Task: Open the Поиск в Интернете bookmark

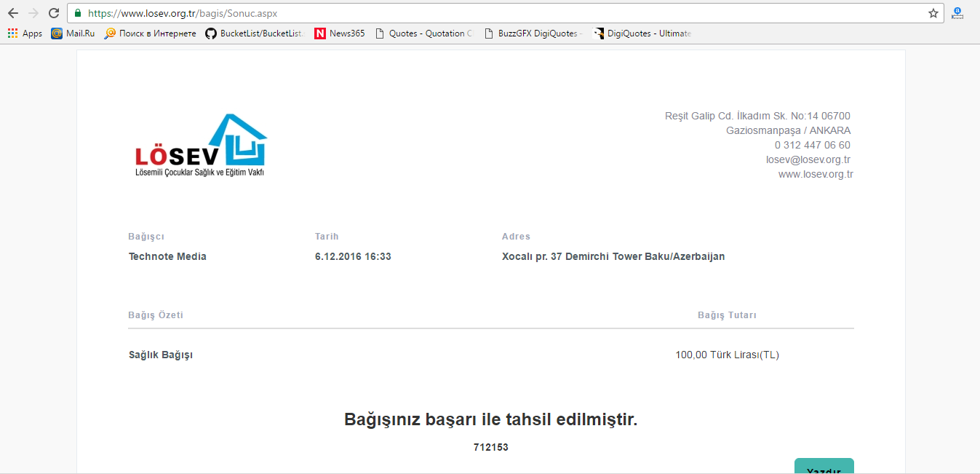Action: (x=150, y=33)
